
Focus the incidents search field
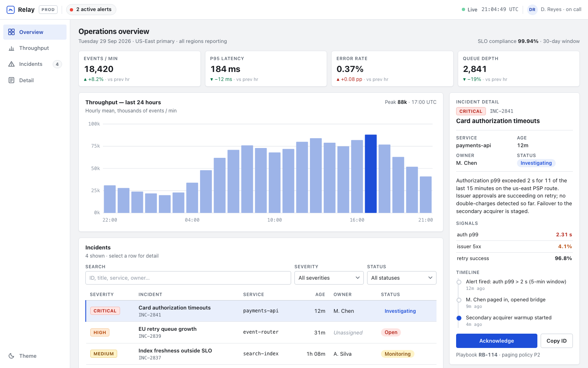[188, 278]
